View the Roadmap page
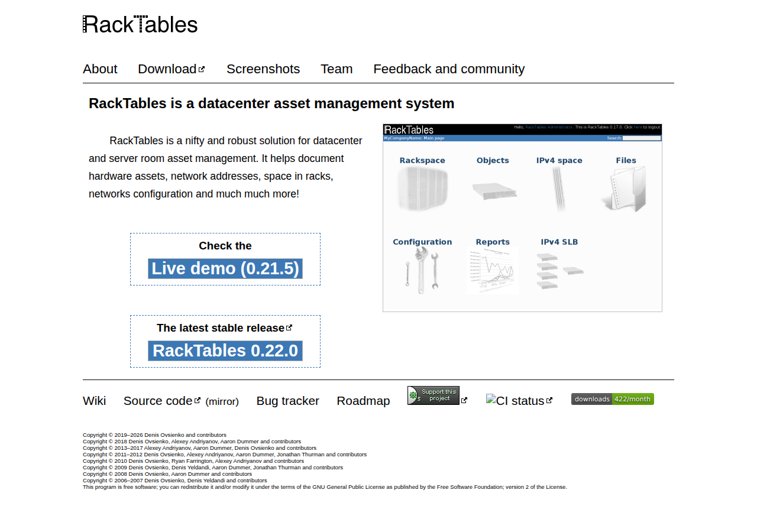Viewport: 757px width, 532px height. [363, 401]
